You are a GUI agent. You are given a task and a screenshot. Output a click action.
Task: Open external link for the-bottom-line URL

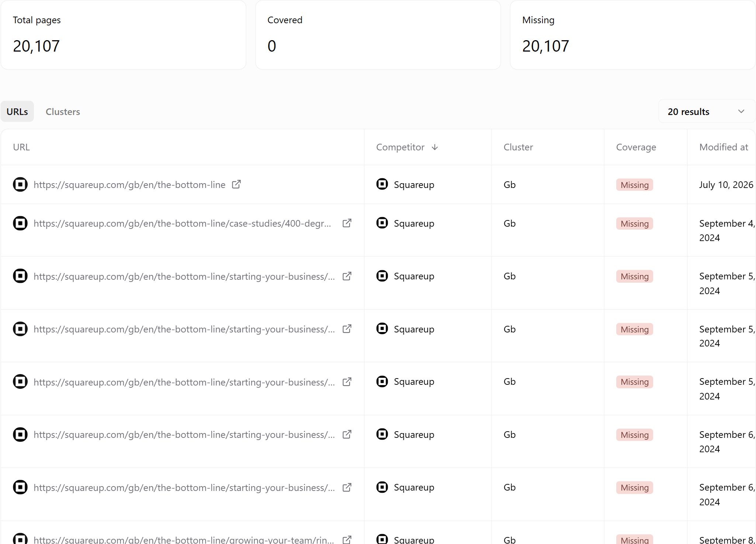tap(236, 184)
